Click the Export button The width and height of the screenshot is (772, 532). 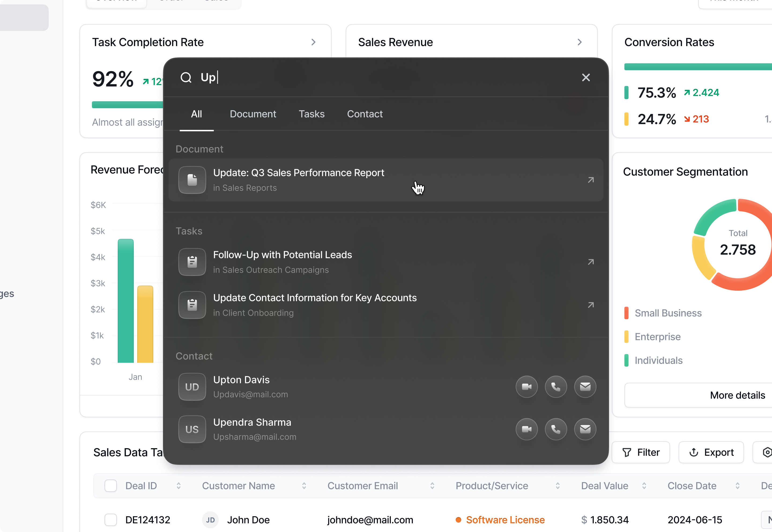(x=711, y=452)
